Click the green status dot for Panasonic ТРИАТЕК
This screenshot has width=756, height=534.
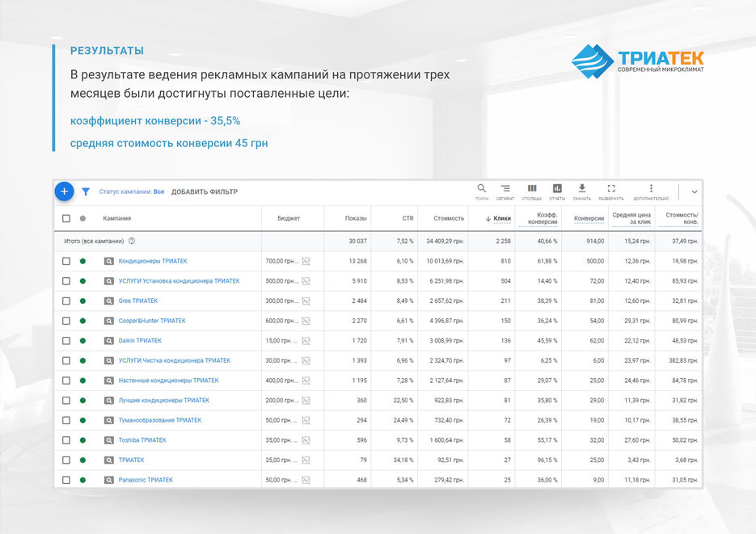point(82,480)
